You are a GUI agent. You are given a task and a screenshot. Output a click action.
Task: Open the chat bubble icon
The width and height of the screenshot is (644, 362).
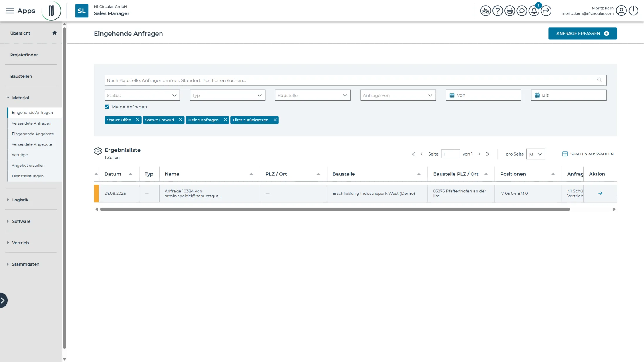522,11
